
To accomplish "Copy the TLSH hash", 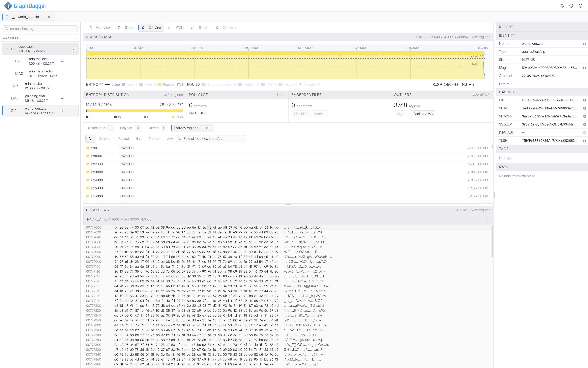I will [x=584, y=140].
